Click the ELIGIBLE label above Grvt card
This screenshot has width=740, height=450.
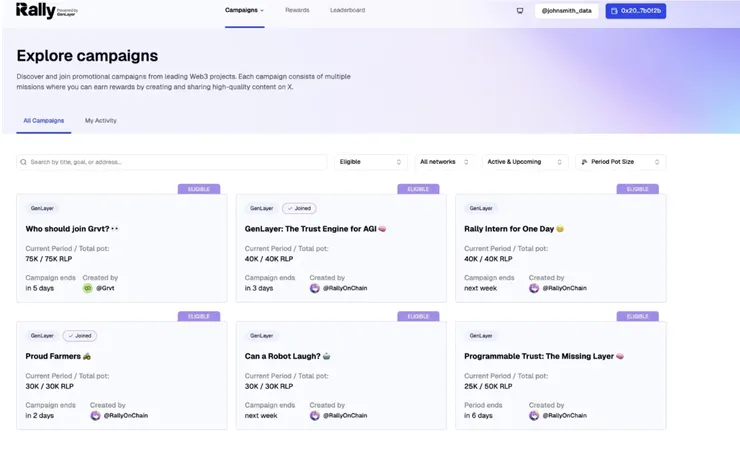[x=199, y=189]
